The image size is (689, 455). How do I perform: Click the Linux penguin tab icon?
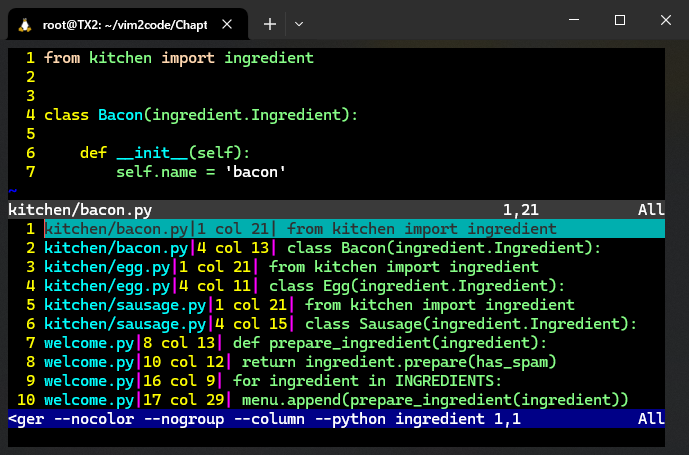tap(25, 25)
